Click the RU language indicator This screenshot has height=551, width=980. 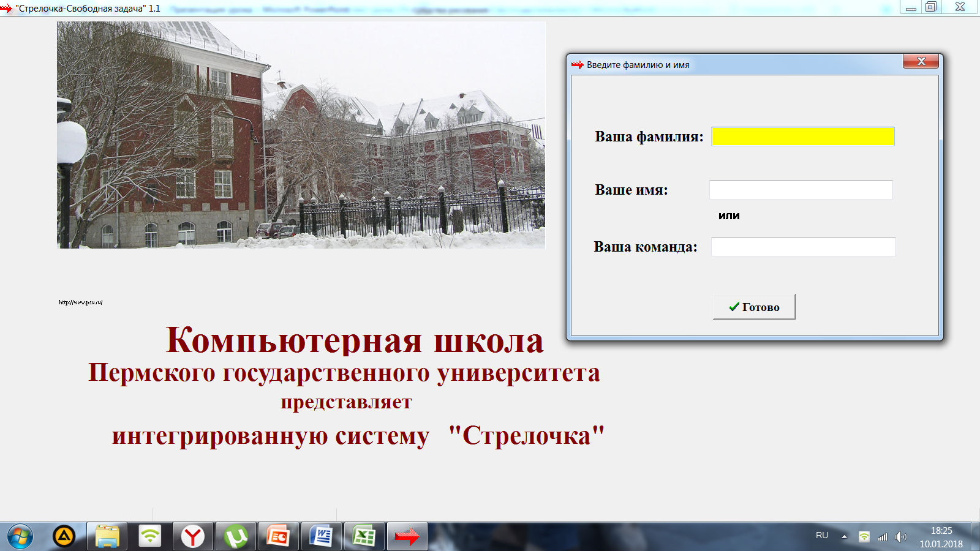point(822,536)
